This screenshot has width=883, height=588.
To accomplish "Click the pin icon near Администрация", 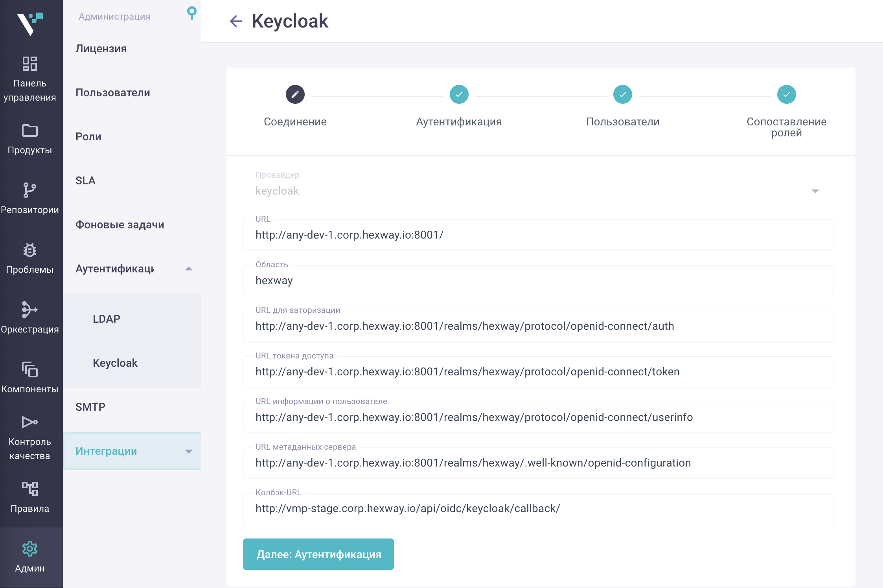I will point(191,13).
